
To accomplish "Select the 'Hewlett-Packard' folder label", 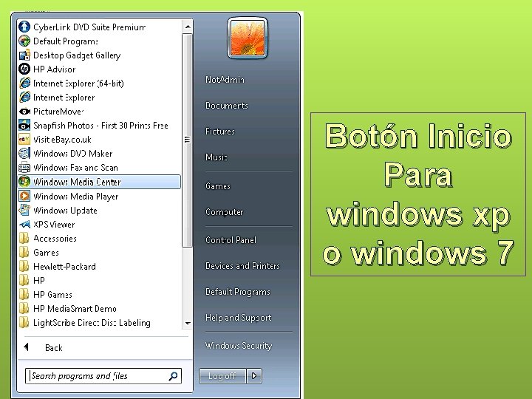I will 64,266.
